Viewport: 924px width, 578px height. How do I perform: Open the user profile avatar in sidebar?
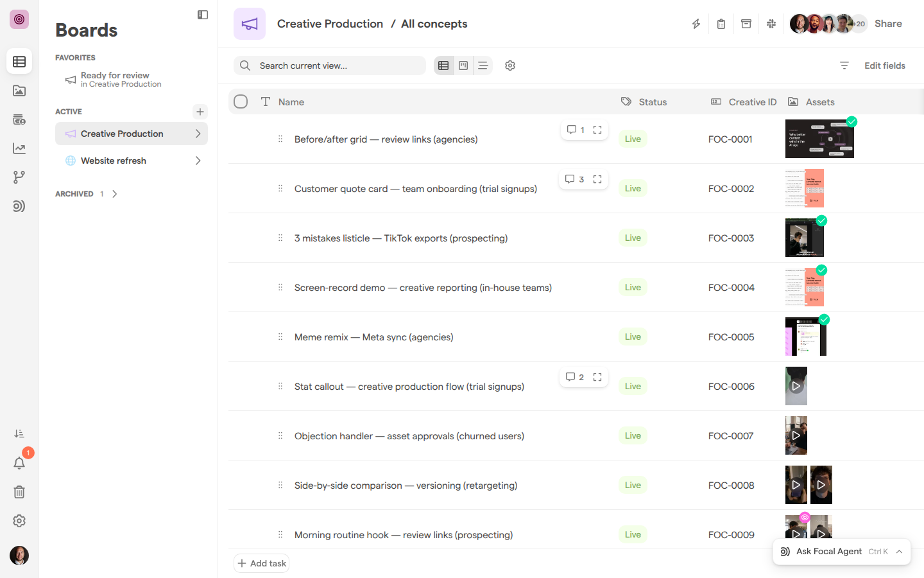(x=19, y=556)
